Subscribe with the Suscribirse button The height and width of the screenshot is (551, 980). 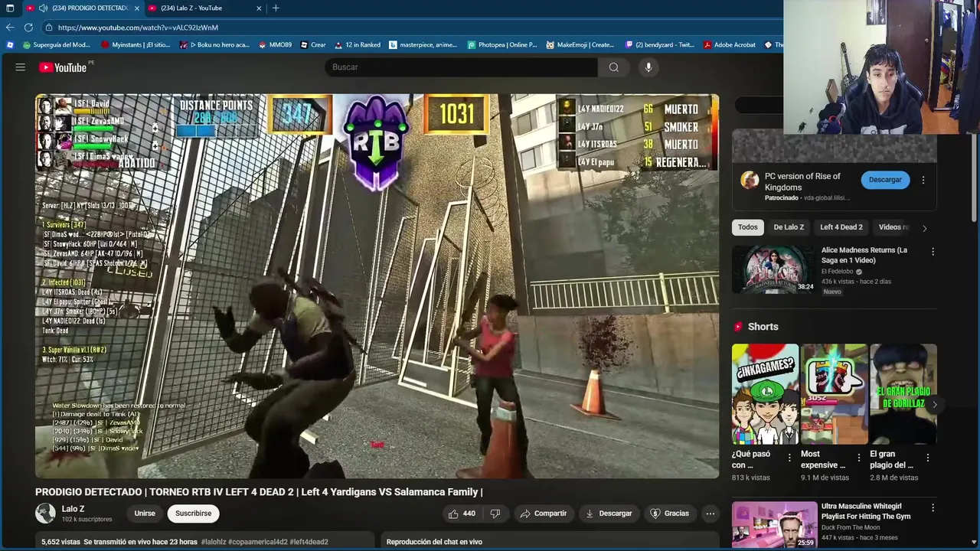pyautogui.click(x=194, y=514)
